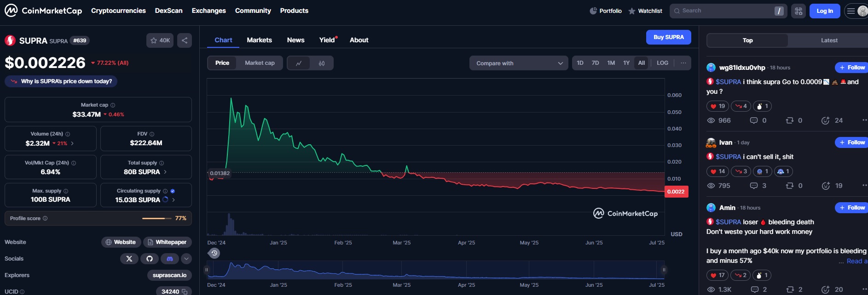Click the verified badge next to Circulating supply

[173, 191]
